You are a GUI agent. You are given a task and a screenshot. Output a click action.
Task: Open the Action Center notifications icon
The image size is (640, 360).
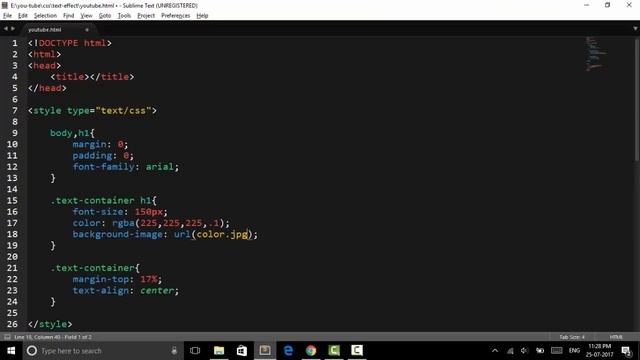(626, 351)
